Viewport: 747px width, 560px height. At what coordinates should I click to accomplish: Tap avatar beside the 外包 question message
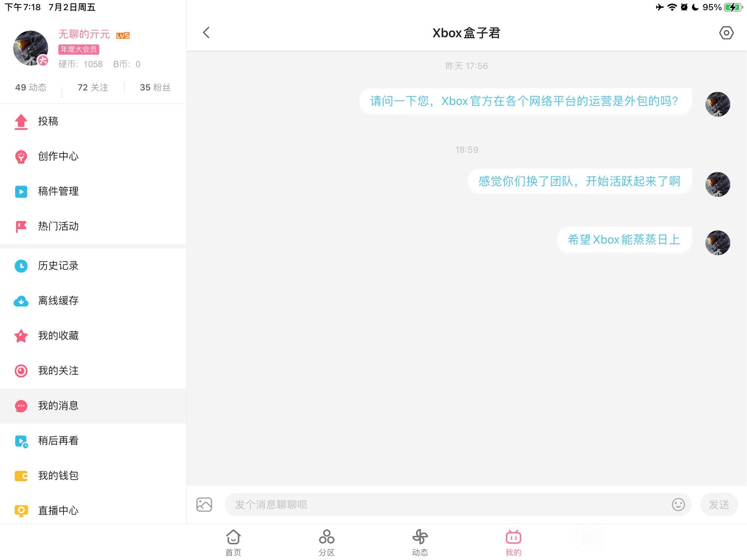717,104
